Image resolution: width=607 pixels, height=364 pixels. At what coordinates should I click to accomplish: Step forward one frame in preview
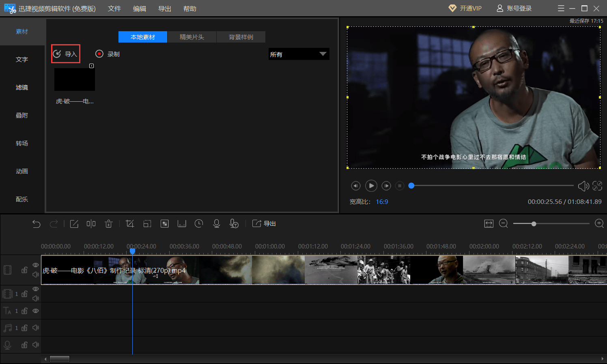(386, 186)
